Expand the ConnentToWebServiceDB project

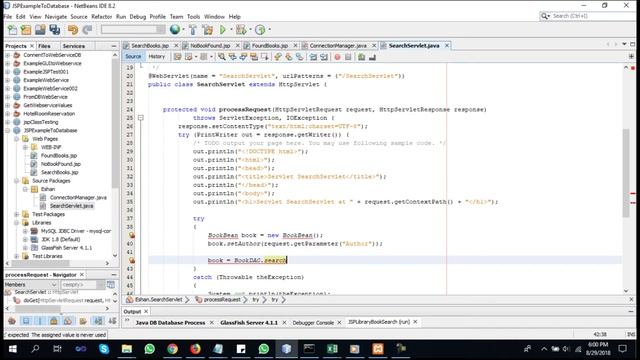8,55
